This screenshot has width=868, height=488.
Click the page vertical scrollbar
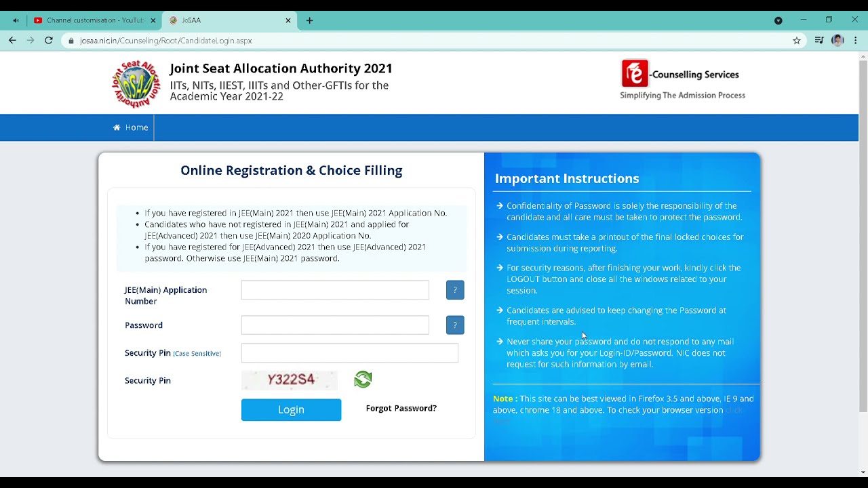tap(863, 237)
